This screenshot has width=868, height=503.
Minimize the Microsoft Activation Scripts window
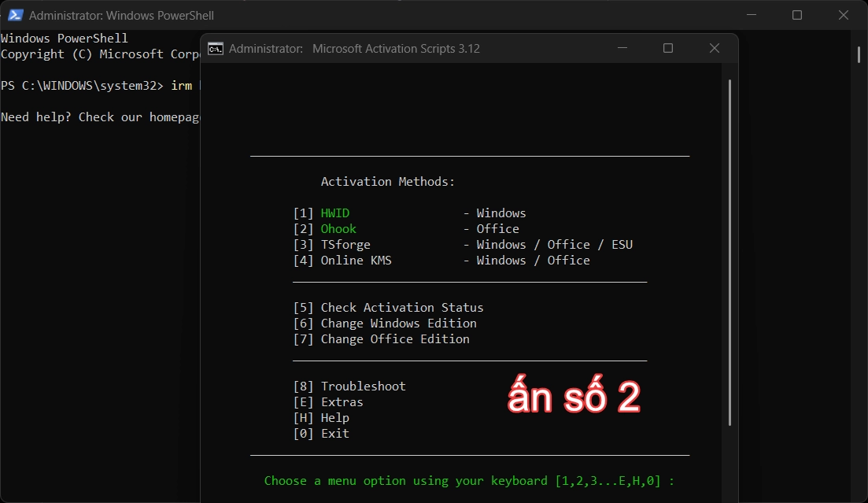click(622, 48)
